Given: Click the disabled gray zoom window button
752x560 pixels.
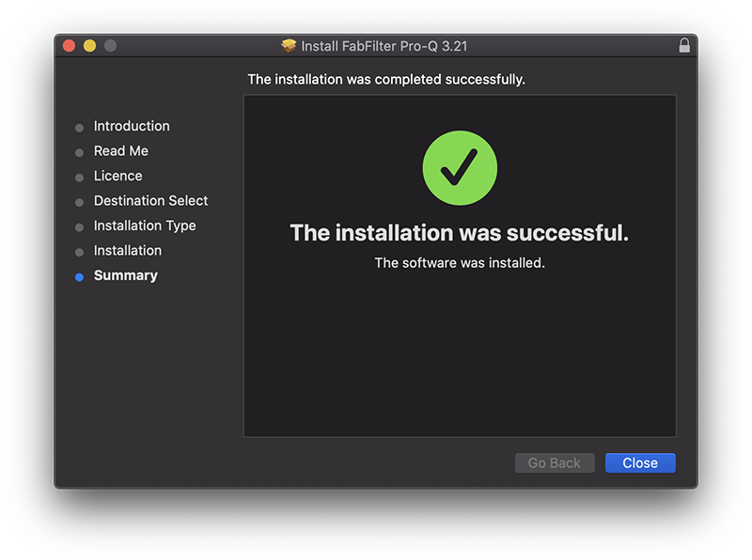Looking at the screenshot, I should (110, 46).
